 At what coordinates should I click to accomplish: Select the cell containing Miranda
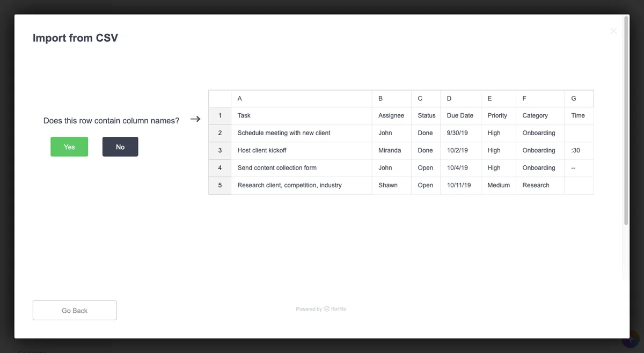click(x=389, y=150)
